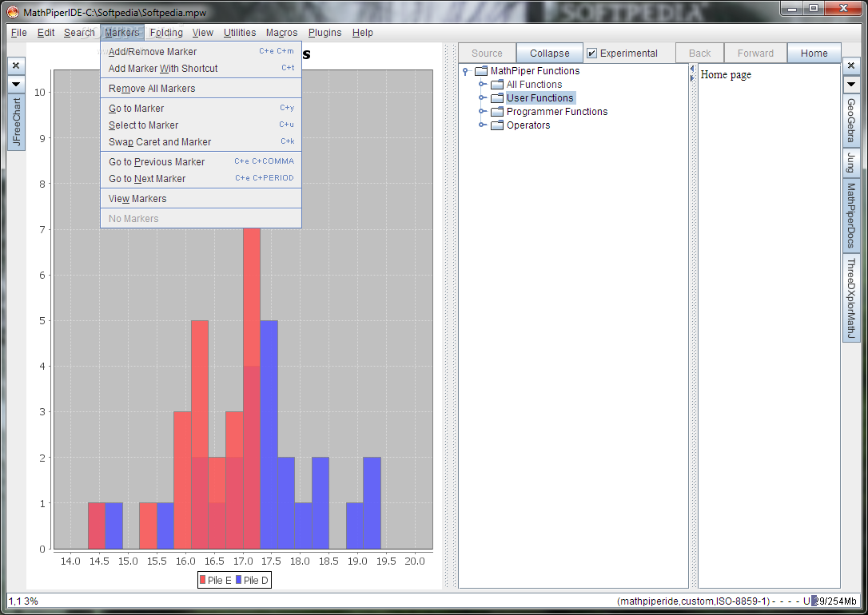Open the View Markers submenu entry
Screen dimensions: 868x615
(x=201, y=199)
